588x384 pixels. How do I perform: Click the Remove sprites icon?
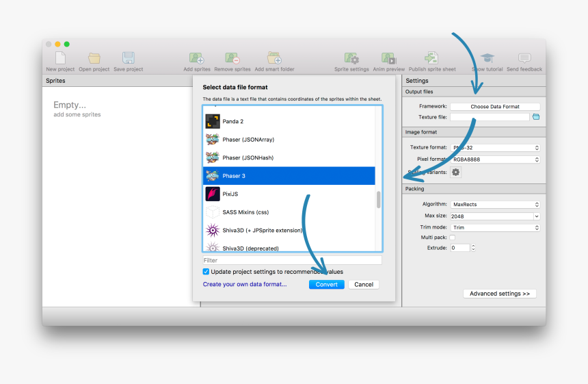pos(232,58)
